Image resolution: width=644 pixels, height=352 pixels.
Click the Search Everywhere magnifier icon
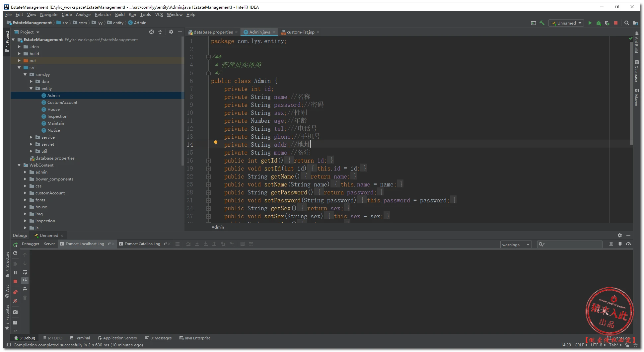[x=626, y=23]
